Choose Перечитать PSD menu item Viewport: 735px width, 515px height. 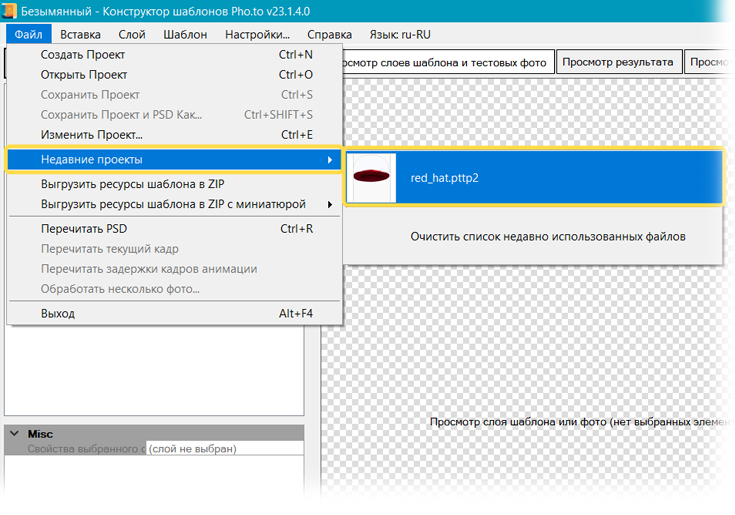[x=84, y=229]
